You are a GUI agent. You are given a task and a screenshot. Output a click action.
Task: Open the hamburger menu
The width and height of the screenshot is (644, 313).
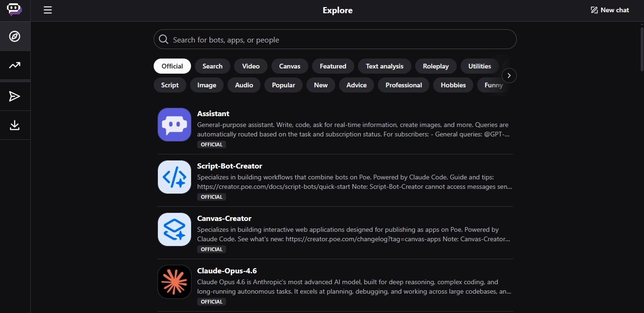click(x=48, y=10)
